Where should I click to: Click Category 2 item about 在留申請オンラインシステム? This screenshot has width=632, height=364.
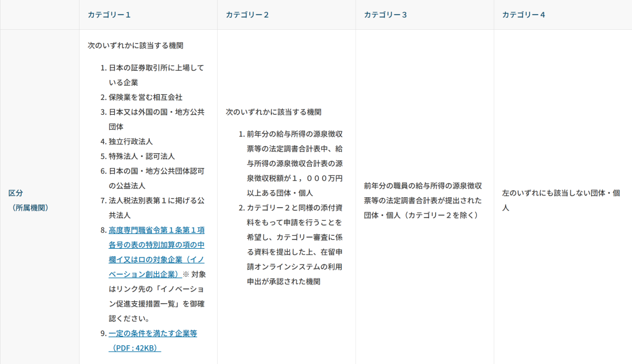click(294, 245)
